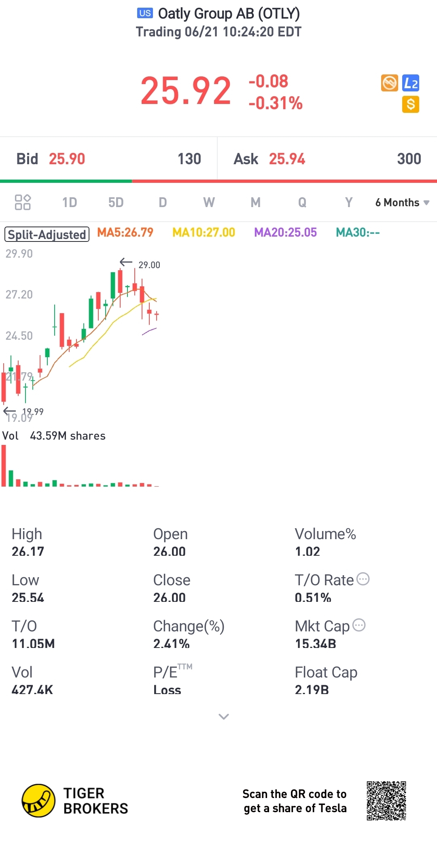Tap the bid size 130
437x868 pixels.
click(x=189, y=159)
